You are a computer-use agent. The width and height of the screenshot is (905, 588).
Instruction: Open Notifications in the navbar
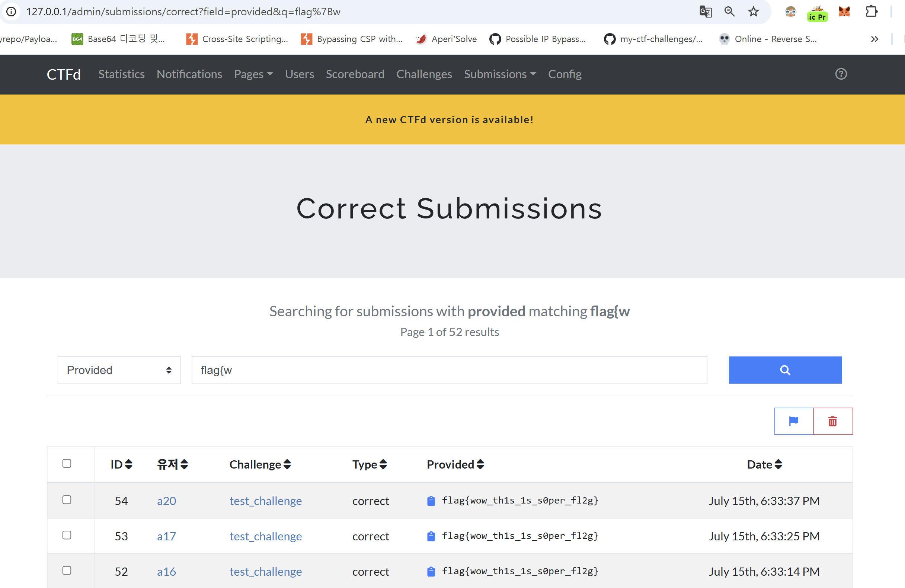189,74
